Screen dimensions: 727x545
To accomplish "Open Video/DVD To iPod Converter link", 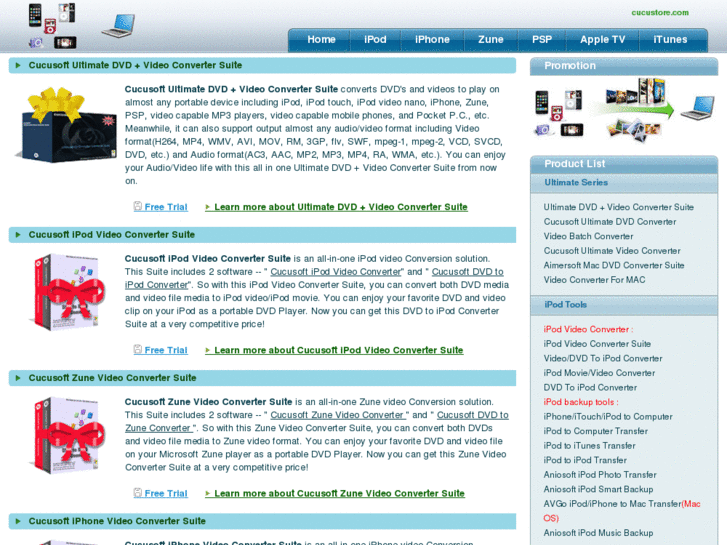I will coord(603,359).
